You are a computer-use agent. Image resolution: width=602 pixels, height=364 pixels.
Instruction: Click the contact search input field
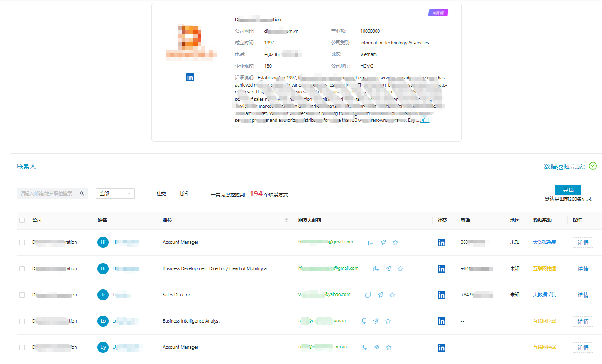click(47, 194)
